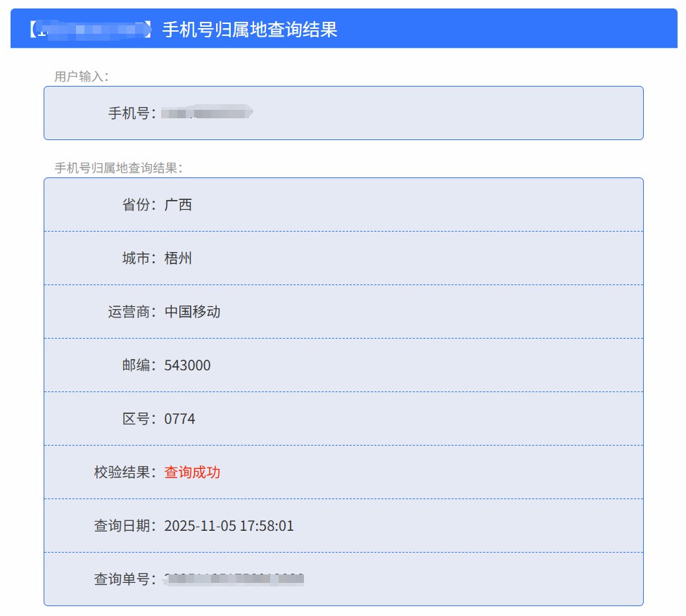
Task: Select city value 梧州
Action: coord(178,258)
